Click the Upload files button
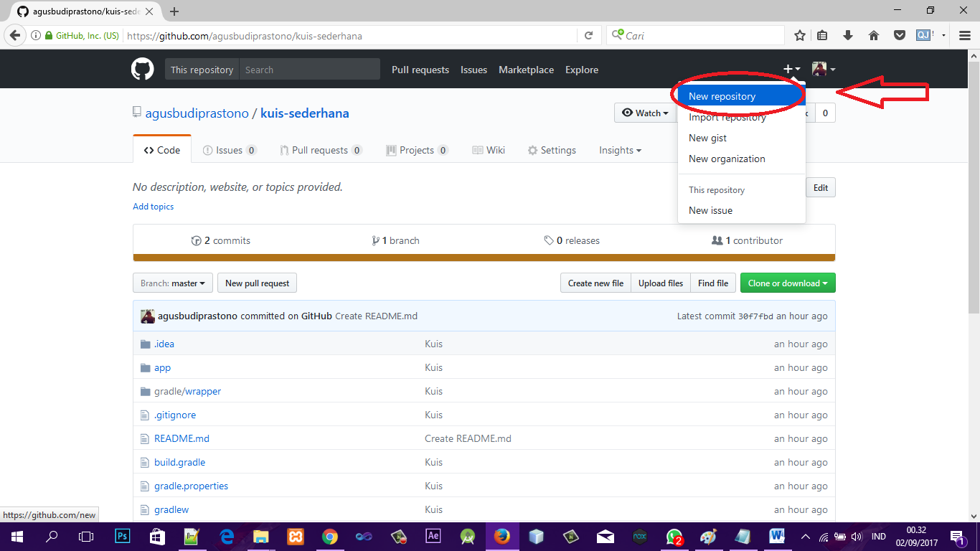980x551 pixels. pos(659,283)
